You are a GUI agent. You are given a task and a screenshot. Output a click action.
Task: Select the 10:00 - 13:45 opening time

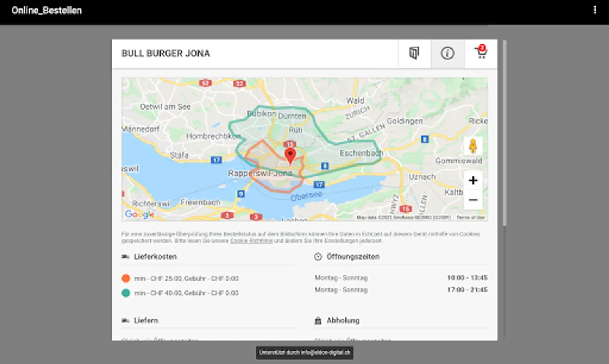467,278
